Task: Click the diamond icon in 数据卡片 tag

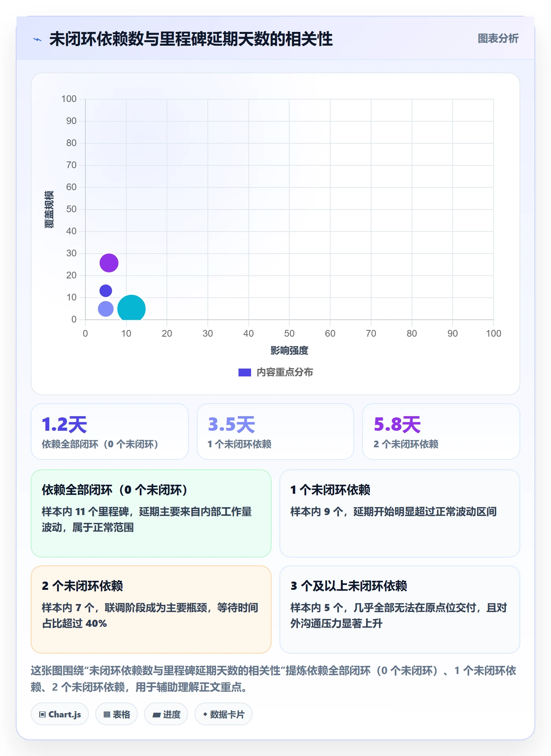Action: point(205,714)
